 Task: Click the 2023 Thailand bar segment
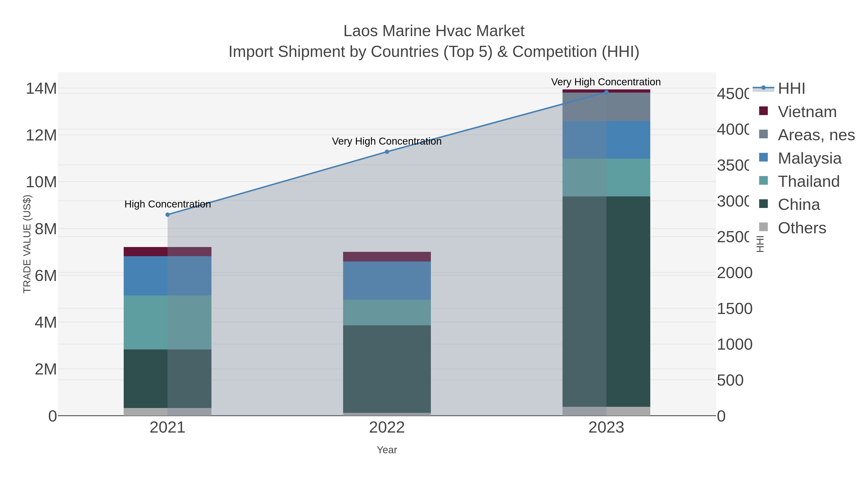606,177
